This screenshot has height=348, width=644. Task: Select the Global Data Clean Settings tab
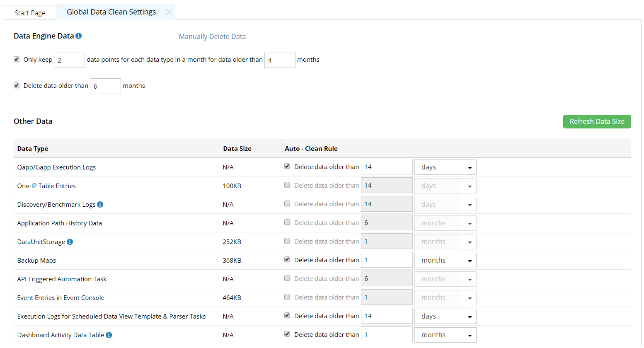111,12
